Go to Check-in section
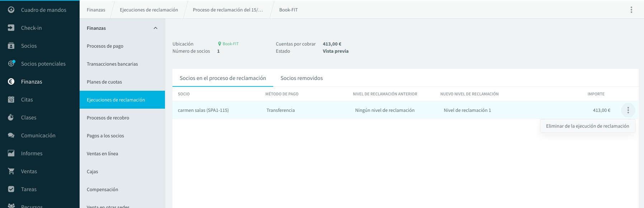 pyautogui.click(x=32, y=28)
